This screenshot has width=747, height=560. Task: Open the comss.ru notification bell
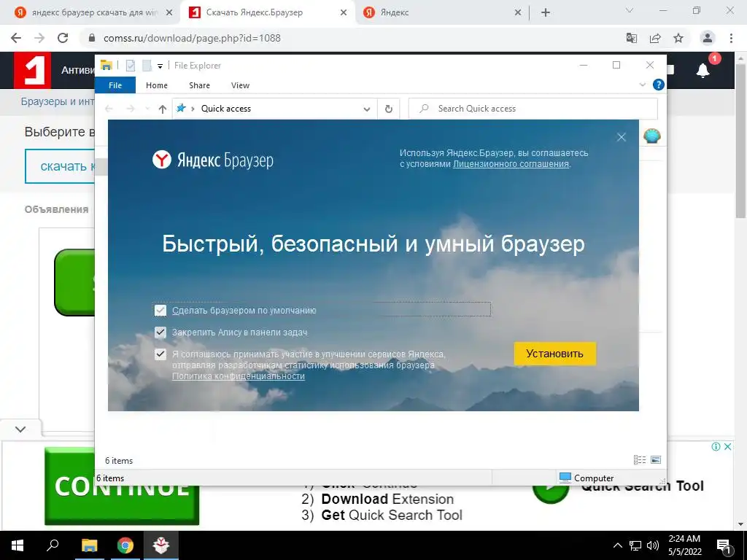[703, 71]
